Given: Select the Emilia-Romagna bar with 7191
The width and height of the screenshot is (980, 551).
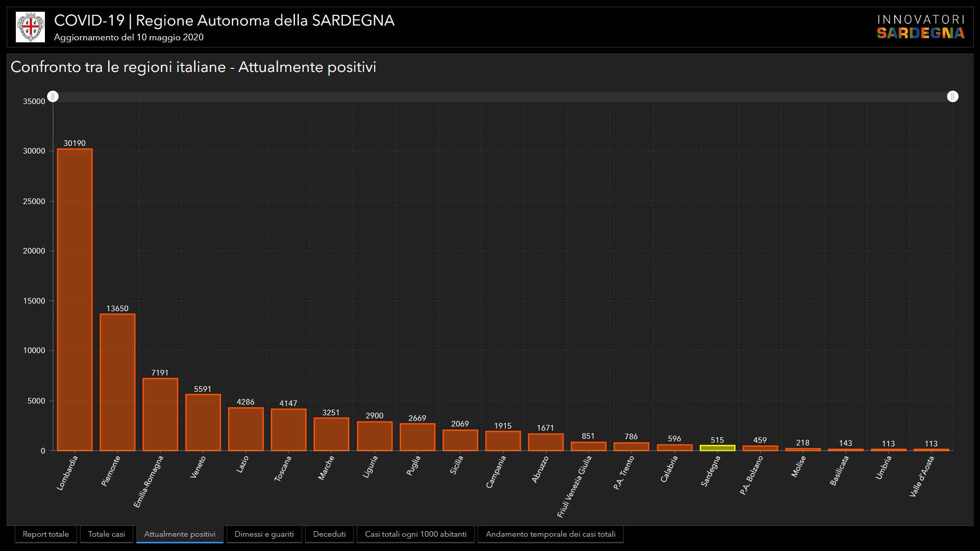Looking at the screenshot, I should [160, 414].
